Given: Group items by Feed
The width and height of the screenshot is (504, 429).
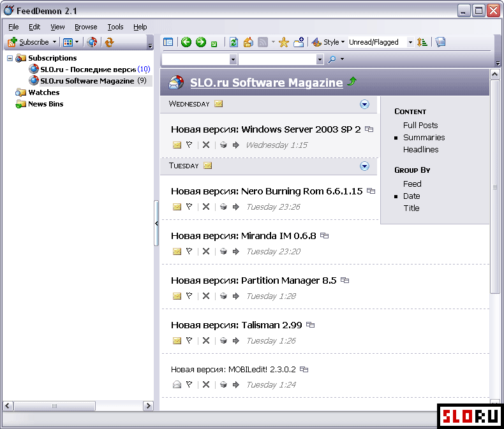Looking at the screenshot, I should coord(412,184).
